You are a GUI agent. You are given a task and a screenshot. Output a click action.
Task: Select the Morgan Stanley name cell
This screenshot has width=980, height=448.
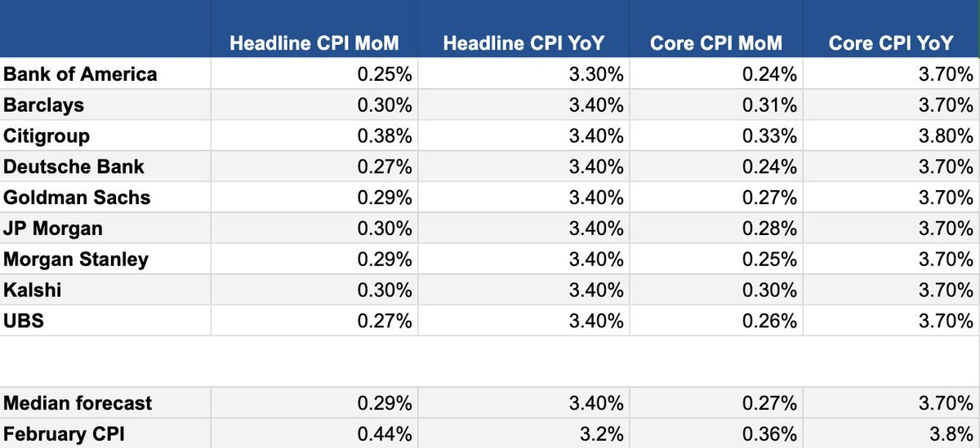[76, 259]
